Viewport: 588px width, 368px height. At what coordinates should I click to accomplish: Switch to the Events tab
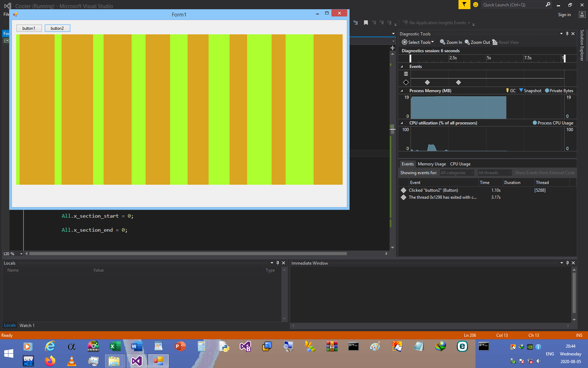407,164
